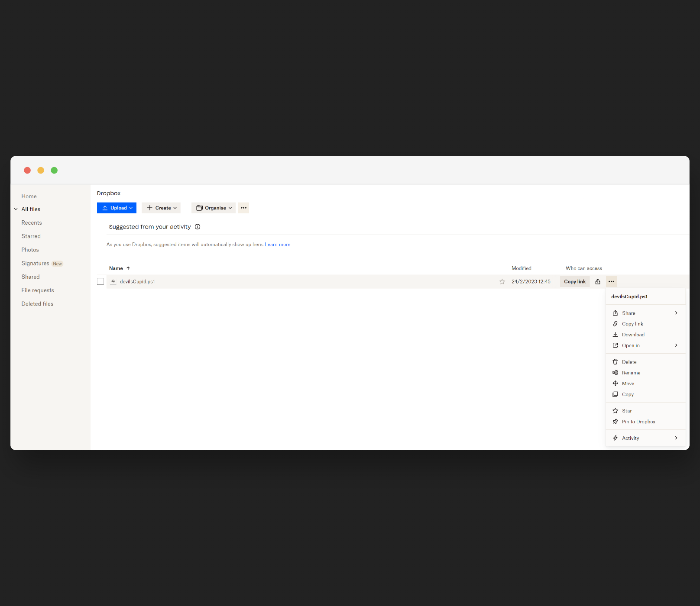Open Photos in the sidebar
The height and width of the screenshot is (606, 700).
click(x=30, y=250)
